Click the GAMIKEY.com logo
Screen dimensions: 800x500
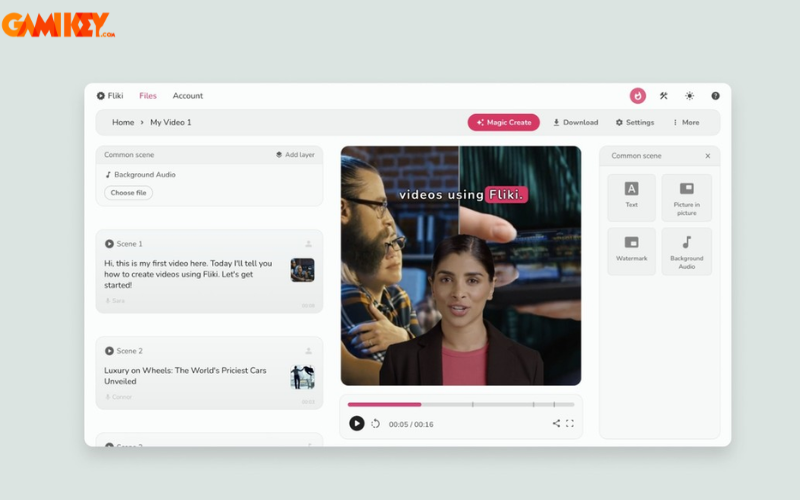click(58, 24)
